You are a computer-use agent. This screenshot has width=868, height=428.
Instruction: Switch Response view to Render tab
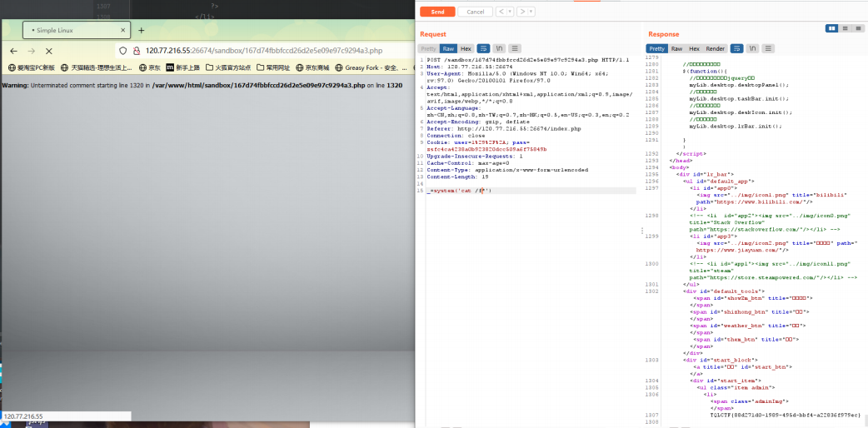716,49
